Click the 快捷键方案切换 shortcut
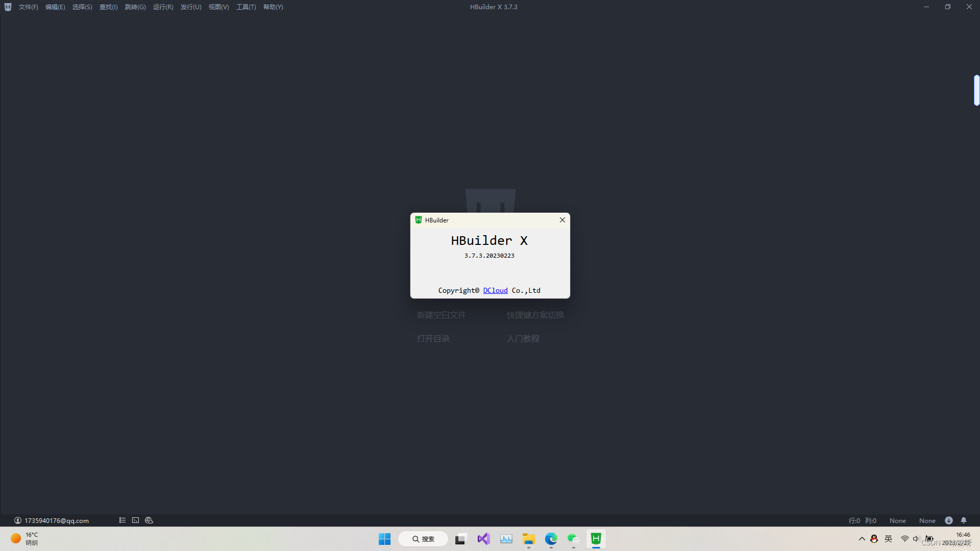 click(x=535, y=315)
